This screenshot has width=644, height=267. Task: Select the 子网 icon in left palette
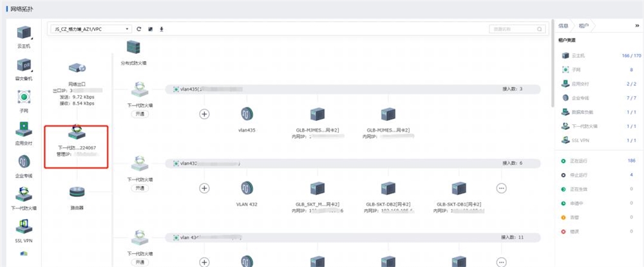click(x=24, y=97)
